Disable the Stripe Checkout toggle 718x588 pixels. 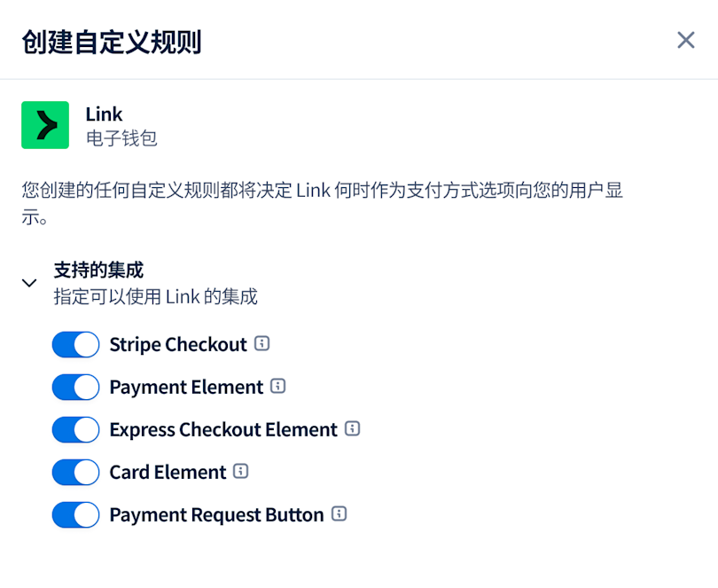[75, 344]
